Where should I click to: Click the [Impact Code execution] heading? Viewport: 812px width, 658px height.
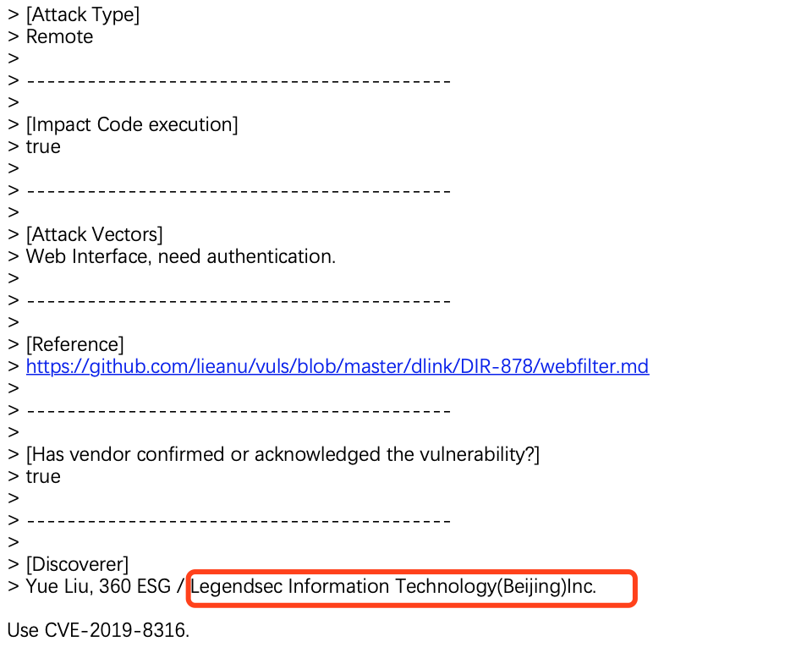point(132,125)
